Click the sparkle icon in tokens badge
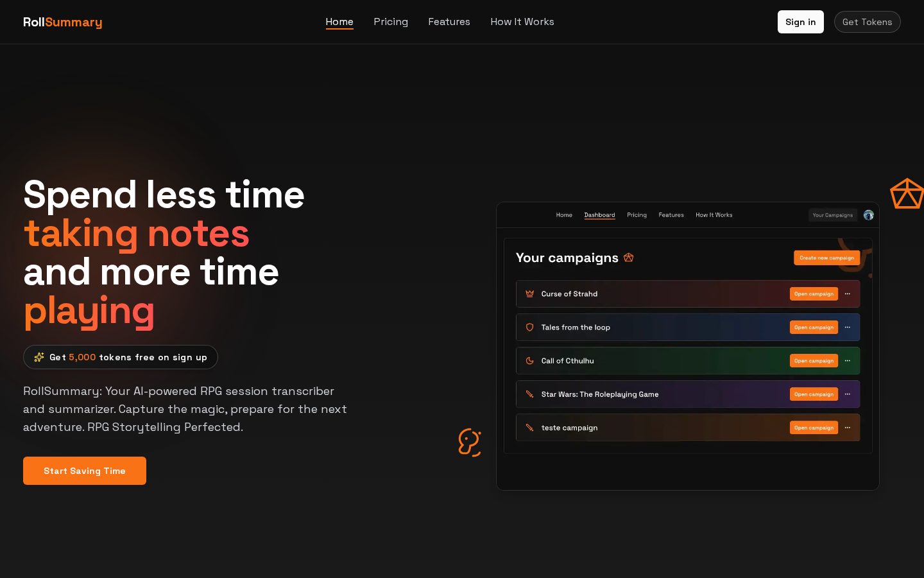 click(x=39, y=357)
